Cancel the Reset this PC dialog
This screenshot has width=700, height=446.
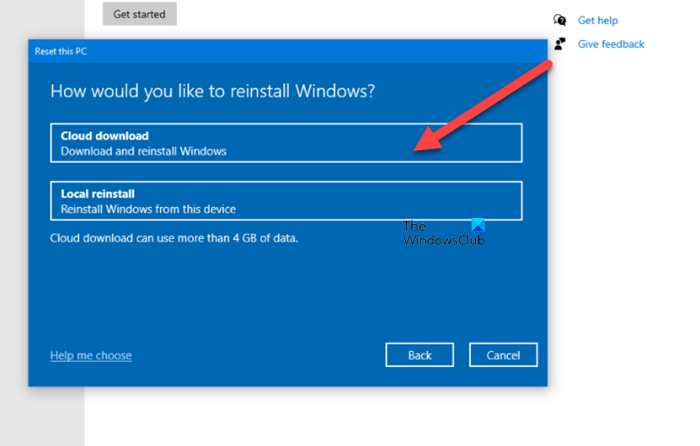503,355
